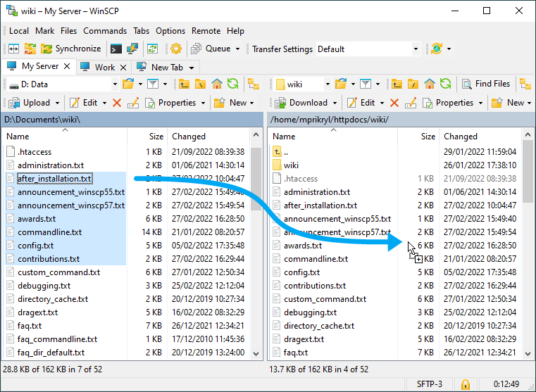The image size is (536, 392).
Task: Click the Compare Directories icon in main toolbar
Action: point(13,49)
